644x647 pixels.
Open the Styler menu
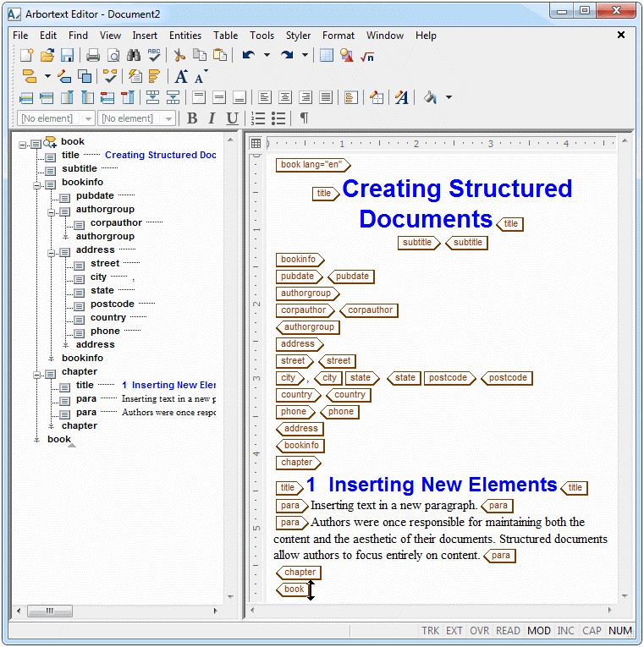(298, 36)
